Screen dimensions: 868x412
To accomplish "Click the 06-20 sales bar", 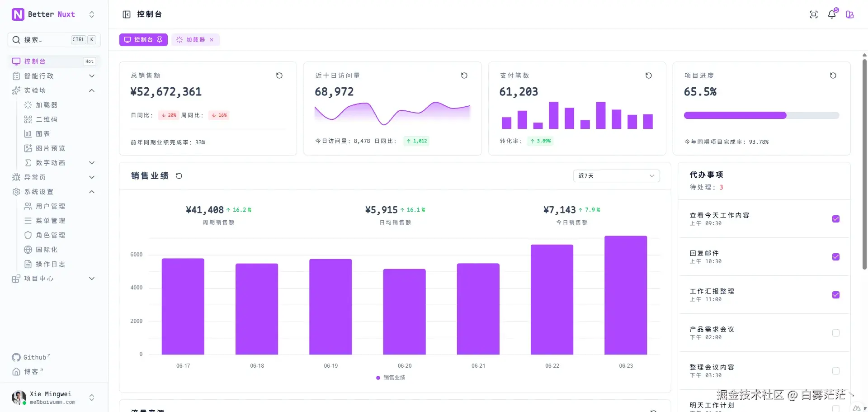I will 405,312.
